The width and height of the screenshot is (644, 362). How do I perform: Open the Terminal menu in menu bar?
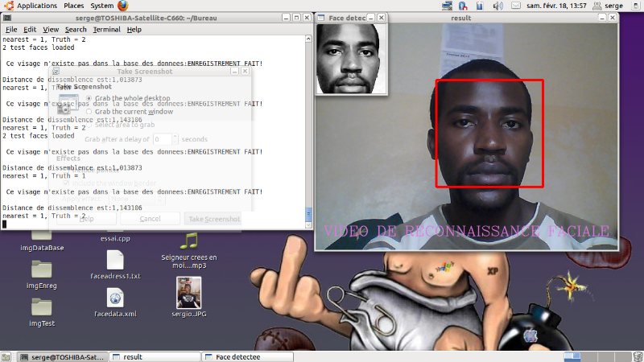[x=106, y=30]
